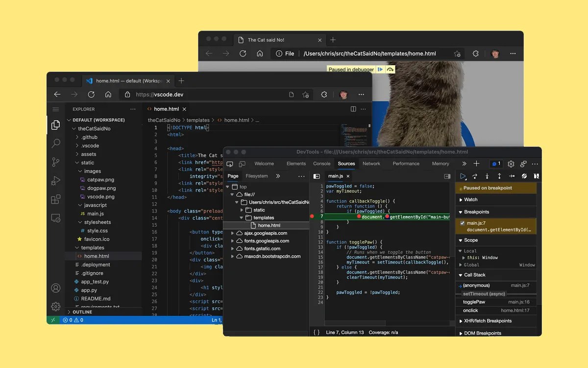Step out of the current function
This screenshot has width=588, height=368.
[x=498, y=176]
